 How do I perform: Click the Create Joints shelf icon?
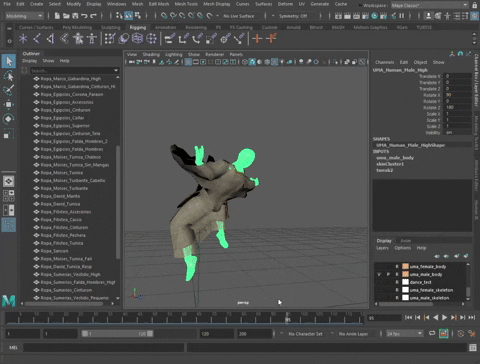pyautogui.click(x=37, y=39)
